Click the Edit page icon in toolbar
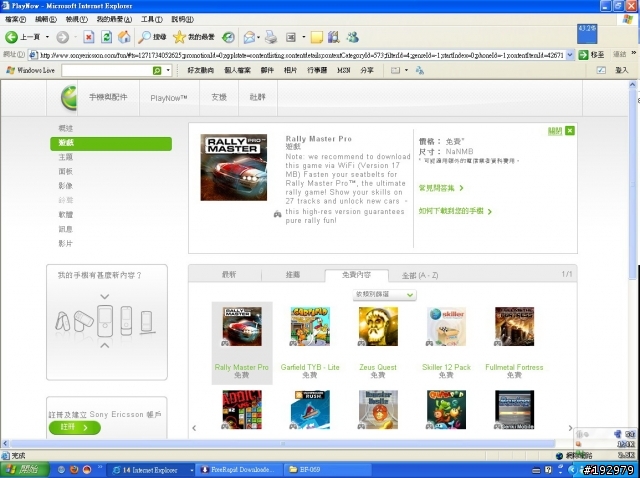 coord(291,37)
